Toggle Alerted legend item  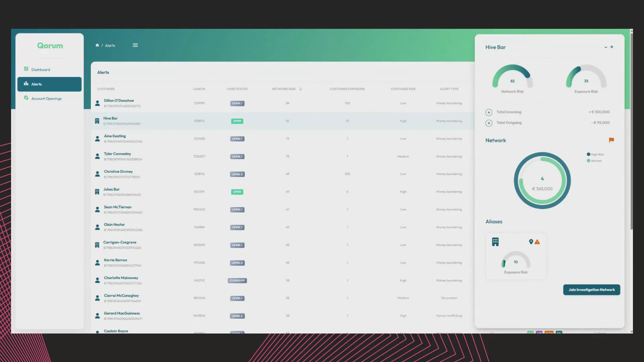point(594,161)
